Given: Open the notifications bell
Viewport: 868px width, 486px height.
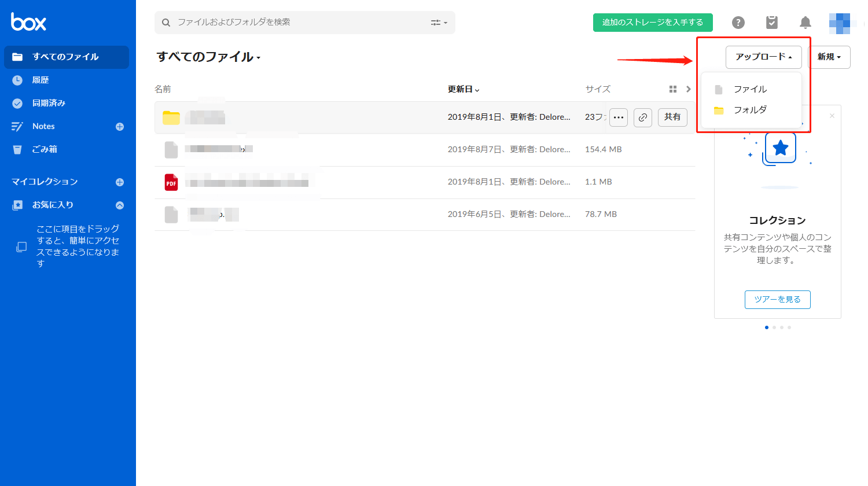Looking at the screenshot, I should (x=805, y=23).
